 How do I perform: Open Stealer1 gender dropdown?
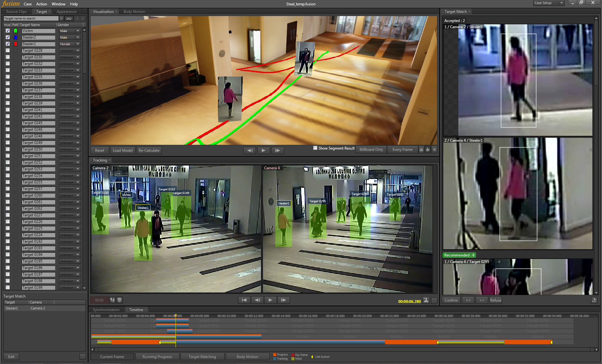(78, 44)
